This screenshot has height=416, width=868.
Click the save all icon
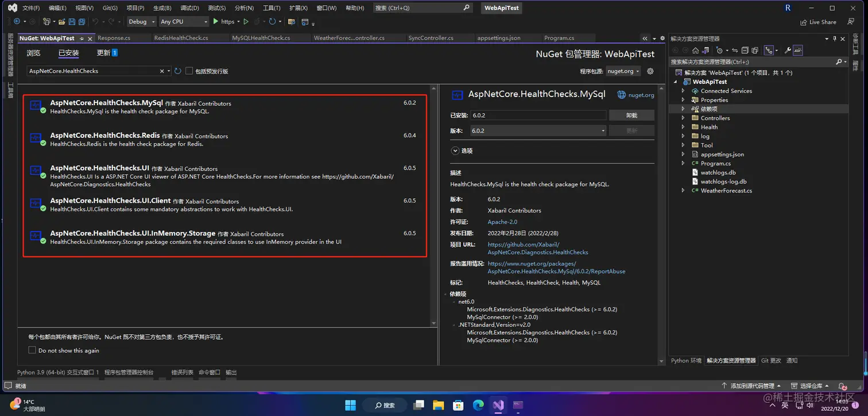[x=82, y=21]
